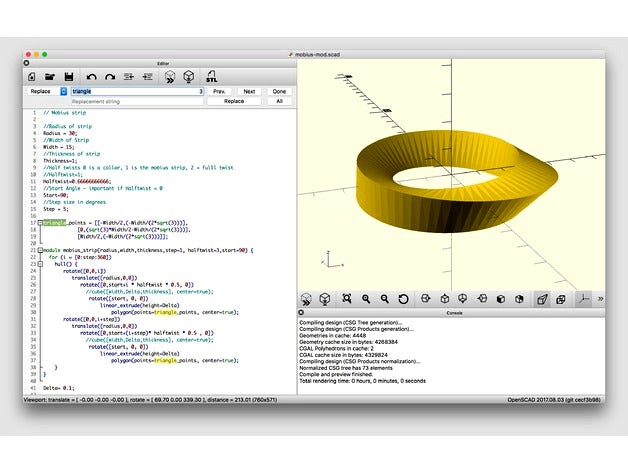Click the All replace button

coord(279,101)
